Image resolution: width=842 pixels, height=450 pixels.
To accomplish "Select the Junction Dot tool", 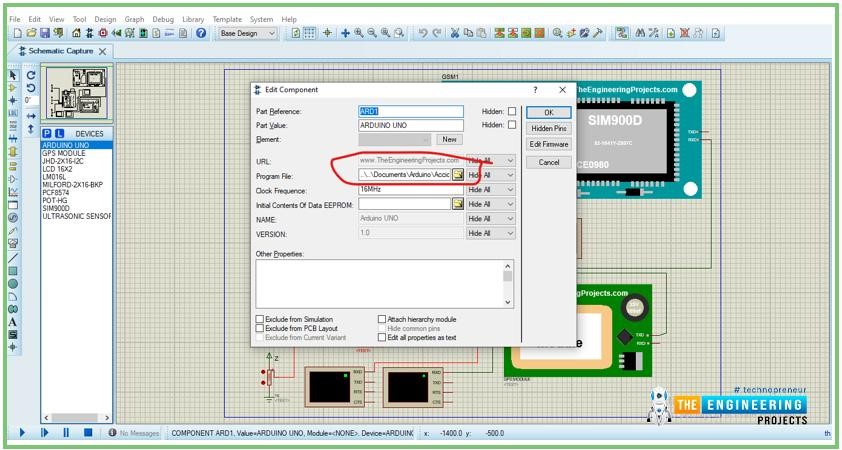I will point(13,100).
